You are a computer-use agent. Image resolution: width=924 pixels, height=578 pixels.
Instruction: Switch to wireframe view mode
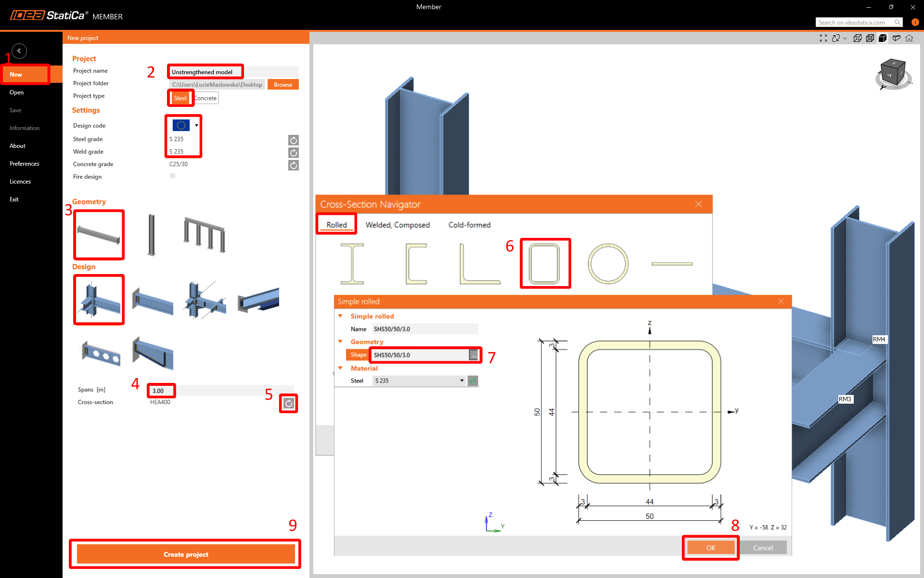pyautogui.click(x=858, y=38)
